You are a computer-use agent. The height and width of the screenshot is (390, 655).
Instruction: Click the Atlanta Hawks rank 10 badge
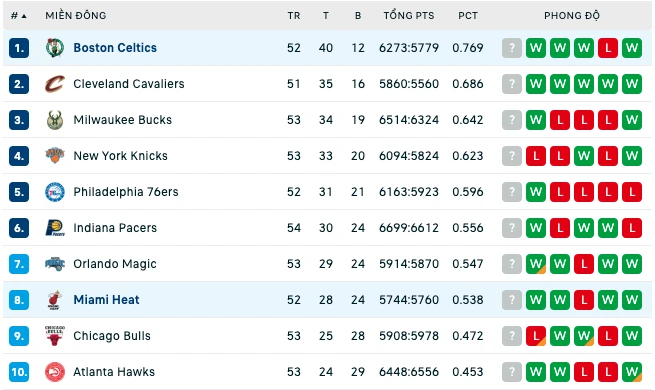19,372
